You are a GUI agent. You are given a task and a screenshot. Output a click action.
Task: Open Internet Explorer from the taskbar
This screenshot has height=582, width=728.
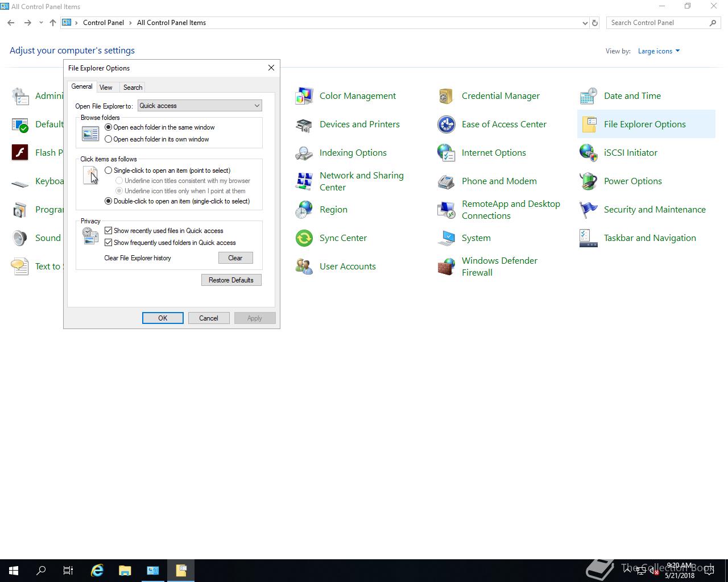(97, 571)
